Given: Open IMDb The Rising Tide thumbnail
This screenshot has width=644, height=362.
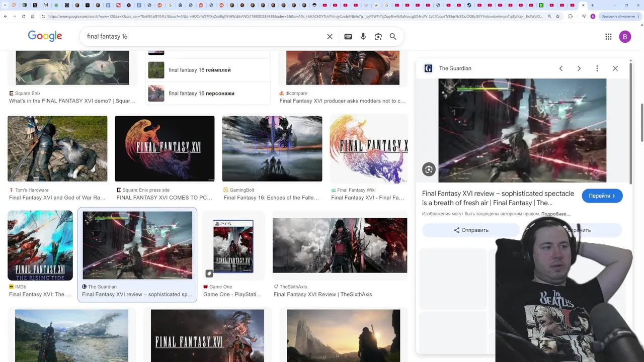Looking at the screenshot, I should pyautogui.click(x=40, y=245).
